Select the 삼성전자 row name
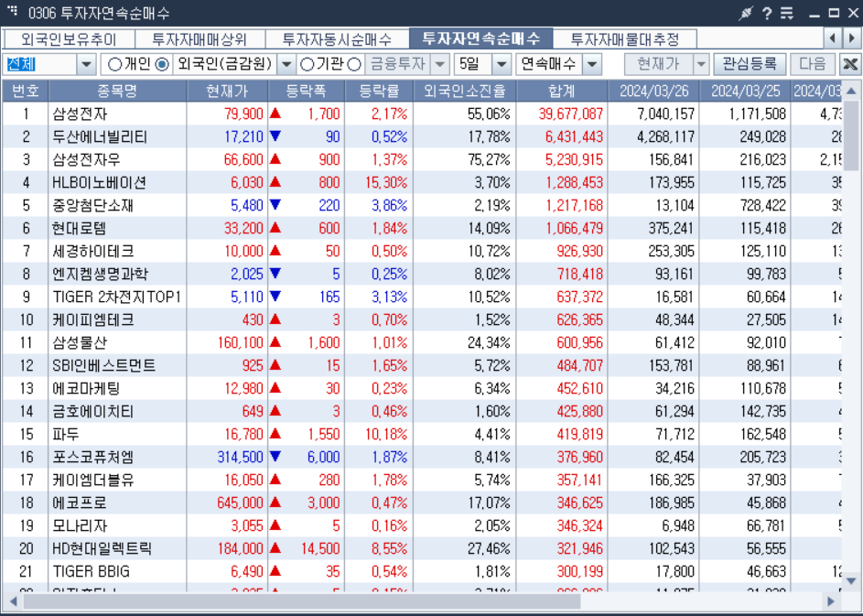Screen dimensions: 863x616 (x=81, y=113)
